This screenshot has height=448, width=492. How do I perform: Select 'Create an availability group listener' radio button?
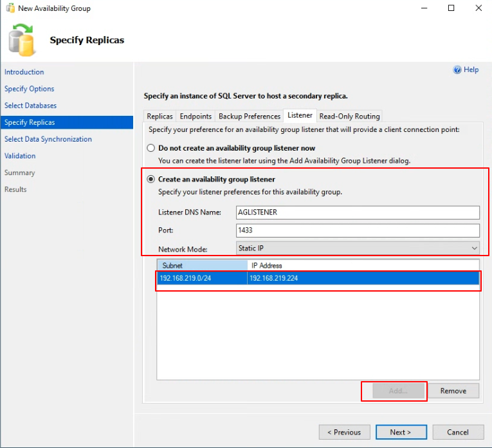[x=151, y=179]
